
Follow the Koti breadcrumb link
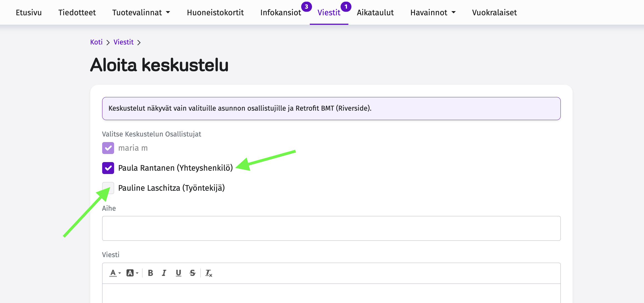tap(96, 42)
